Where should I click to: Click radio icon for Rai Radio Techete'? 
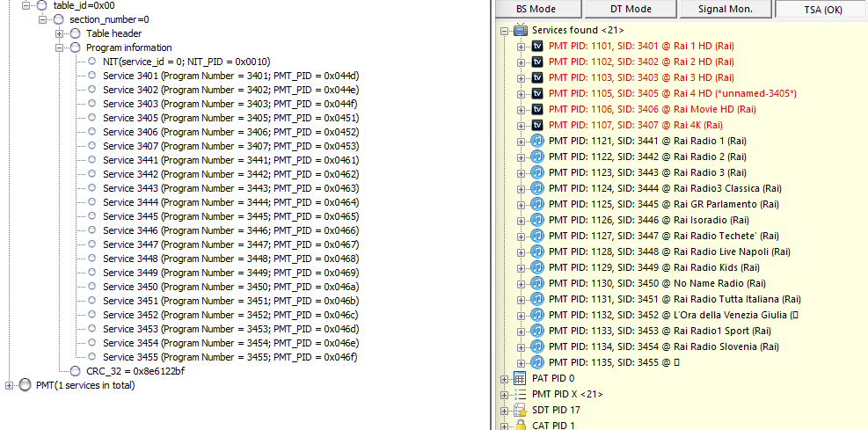537,236
